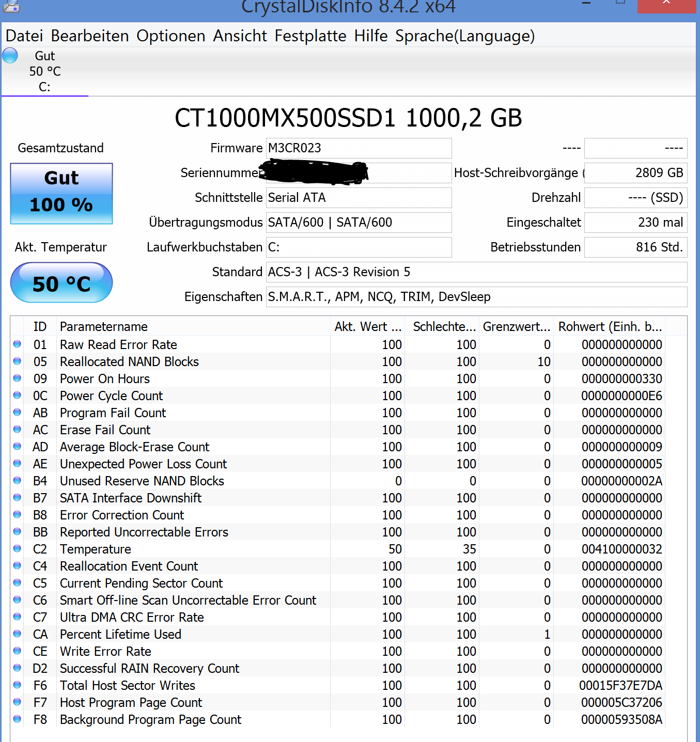The width and height of the screenshot is (700, 742).
Task: Click raw value 0000000000E6
Action: click(621, 396)
